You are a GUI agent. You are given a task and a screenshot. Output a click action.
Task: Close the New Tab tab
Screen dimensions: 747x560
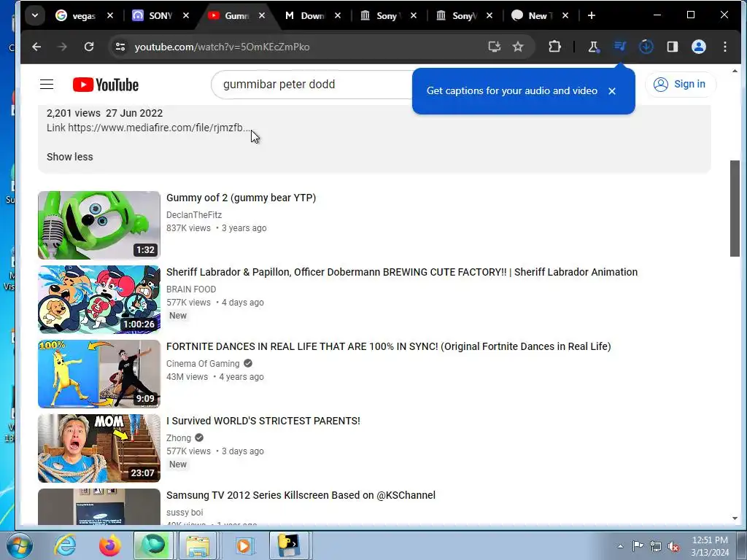tap(565, 16)
